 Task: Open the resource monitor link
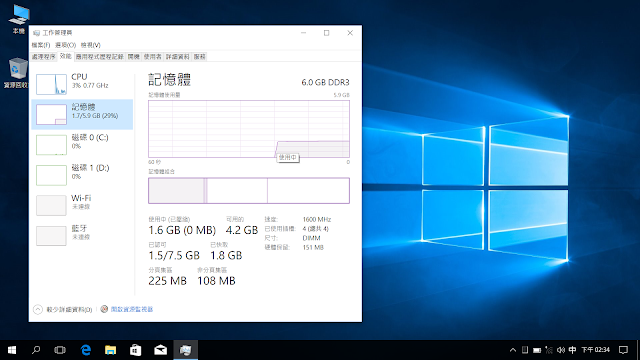coord(131,309)
